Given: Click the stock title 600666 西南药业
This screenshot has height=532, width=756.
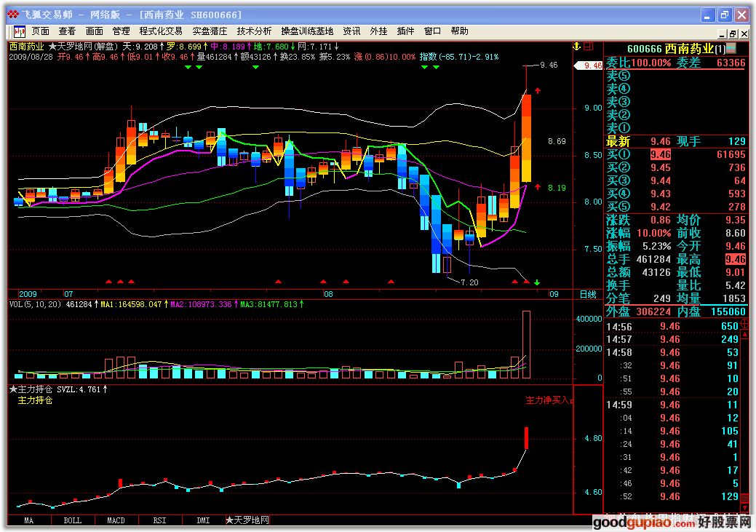Looking at the screenshot, I should pyautogui.click(x=670, y=49).
